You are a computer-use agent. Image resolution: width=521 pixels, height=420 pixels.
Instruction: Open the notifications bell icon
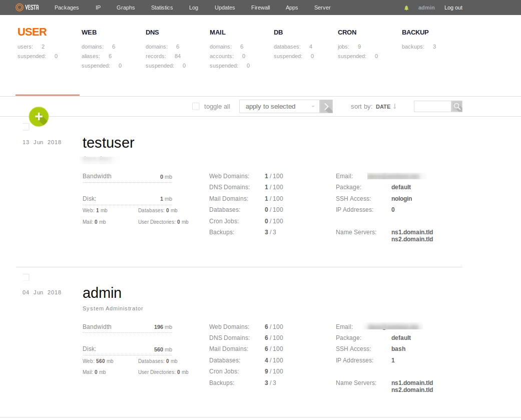click(406, 8)
